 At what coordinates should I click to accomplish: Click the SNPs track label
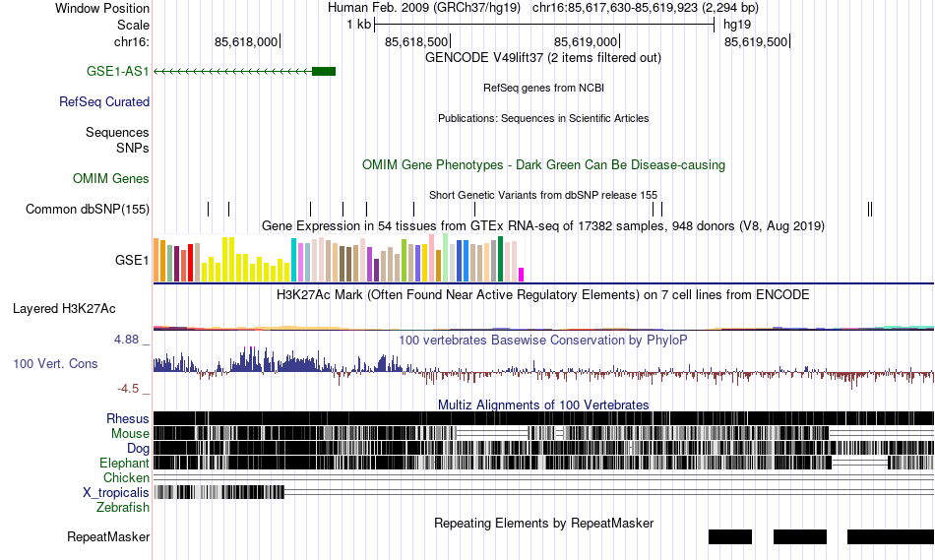[133, 148]
